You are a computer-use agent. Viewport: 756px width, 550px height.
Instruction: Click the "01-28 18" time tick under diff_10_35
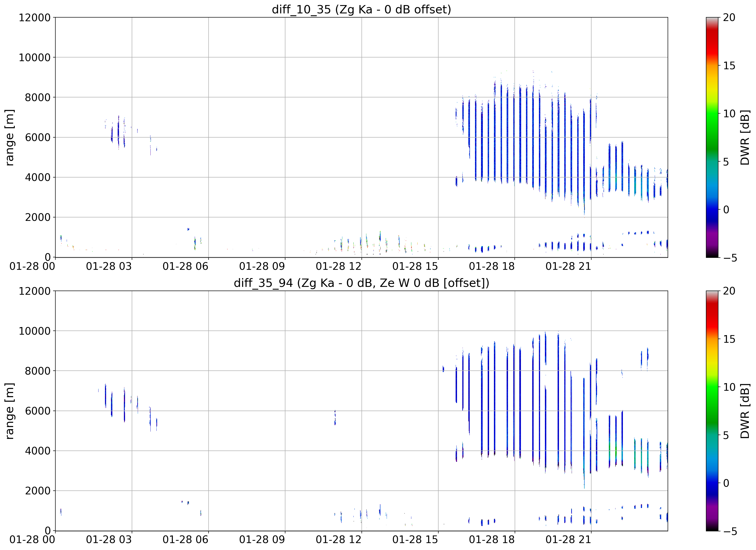[492, 266]
